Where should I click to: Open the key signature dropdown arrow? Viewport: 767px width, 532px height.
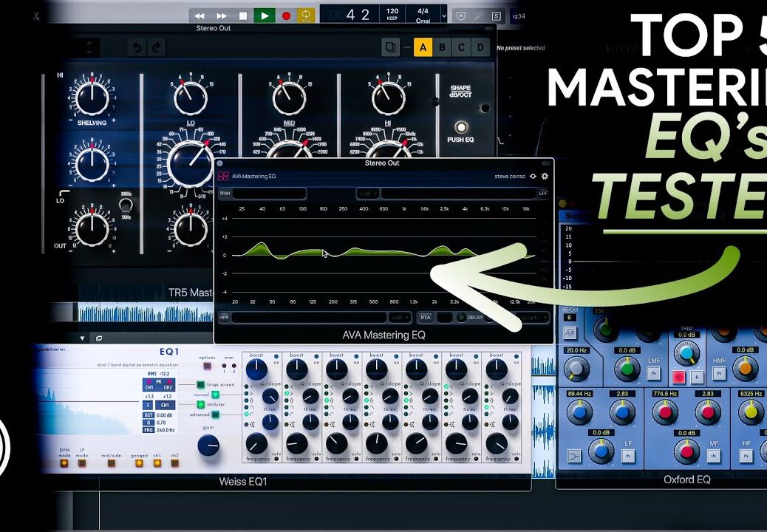[443, 16]
